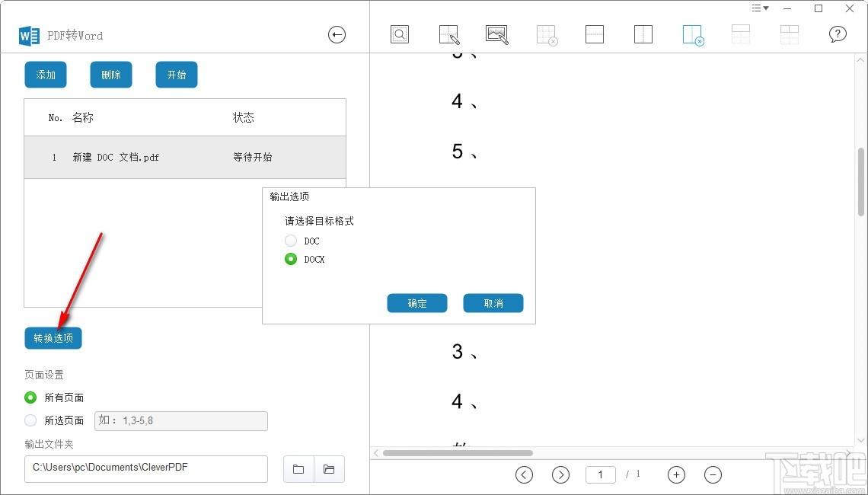Click the back arrow icon
This screenshot has width=868, height=495.
337,35
